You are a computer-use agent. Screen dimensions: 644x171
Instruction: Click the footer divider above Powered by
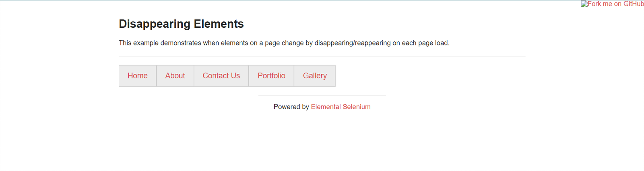click(322, 95)
